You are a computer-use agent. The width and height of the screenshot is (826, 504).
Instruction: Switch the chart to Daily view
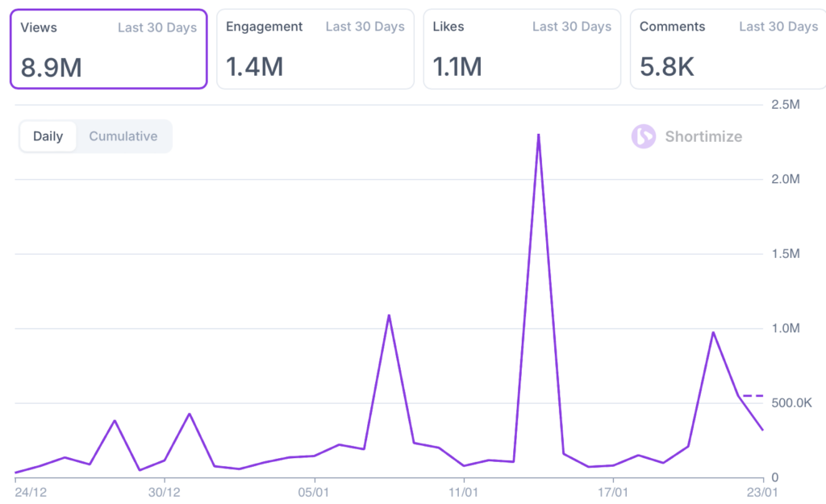pyautogui.click(x=48, y=136)
